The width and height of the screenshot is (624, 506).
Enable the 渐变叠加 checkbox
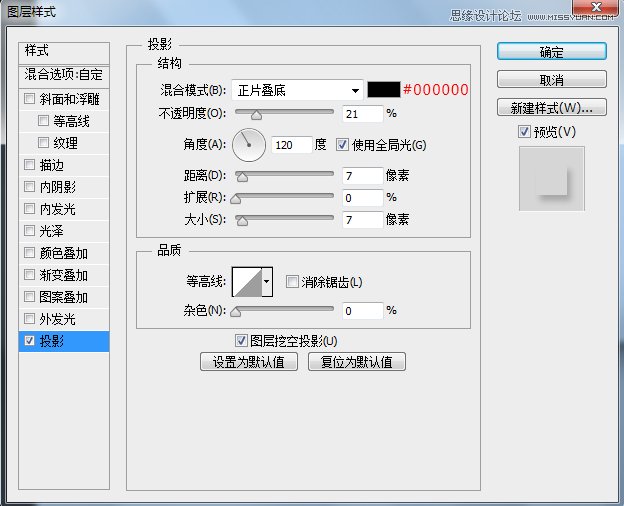tap(29, 274)
